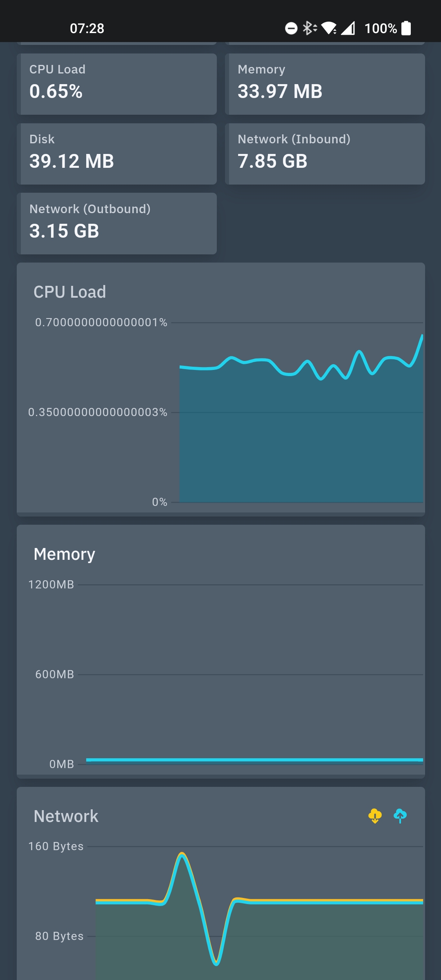Screen dimensions: 441x980
Task: Tap the Network Inbound 7.85 GB value
Action: (272, 161)
